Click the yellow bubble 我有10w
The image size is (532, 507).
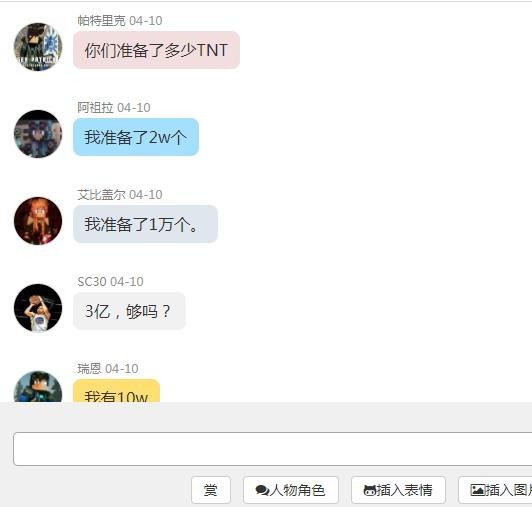(x=116, y=391)
